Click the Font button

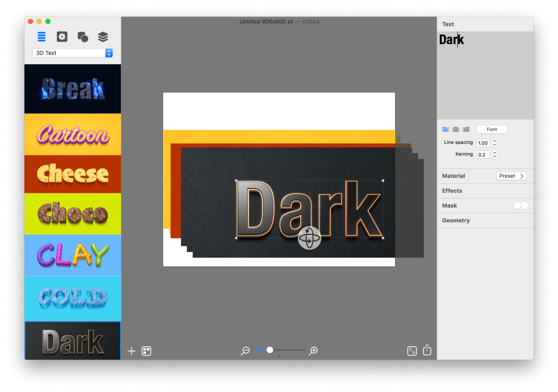pyautogui.click(x=492, y=129)
